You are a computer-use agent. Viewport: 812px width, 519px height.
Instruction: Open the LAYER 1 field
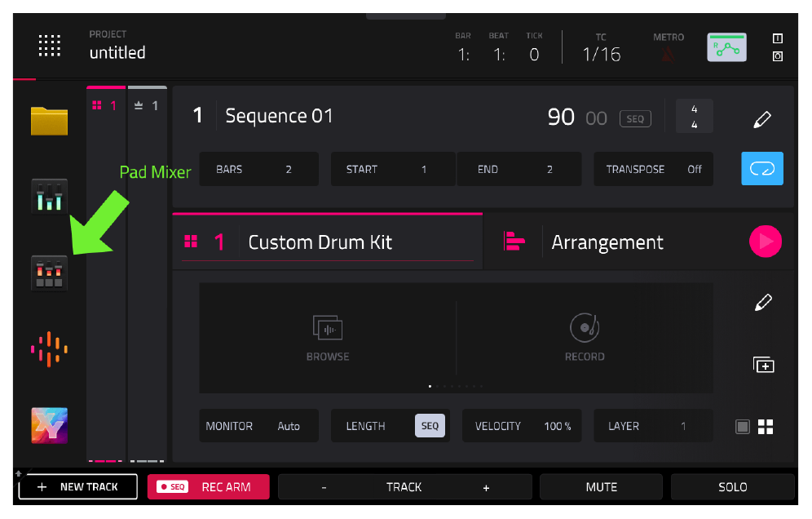coord(653,426)
